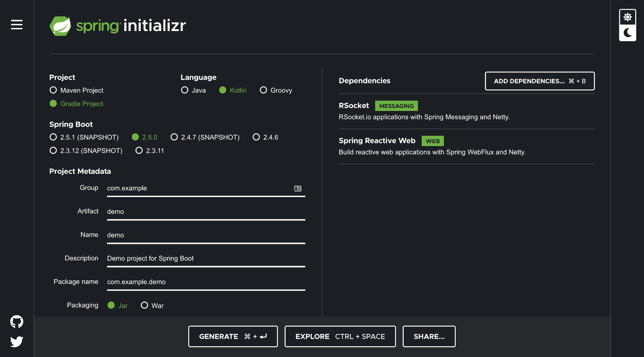644x357 pixels.
Task: Click the Language section heading
Action: 199,77
